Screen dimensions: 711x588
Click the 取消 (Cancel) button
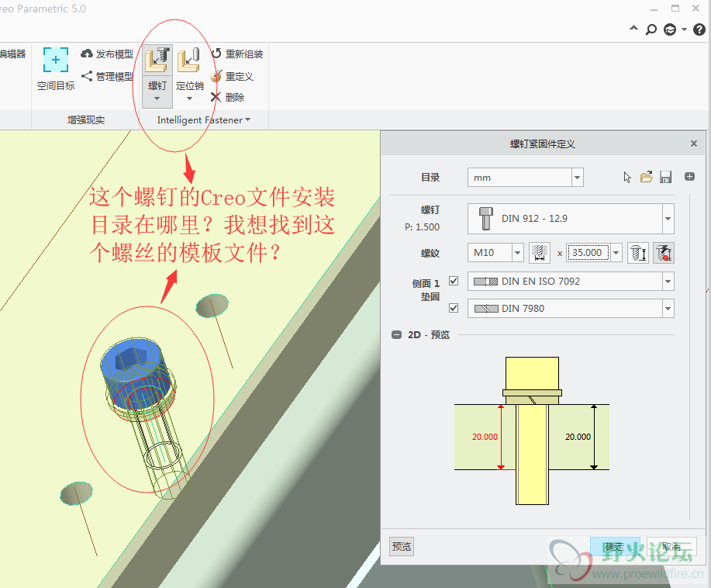(x=671, y=546)
